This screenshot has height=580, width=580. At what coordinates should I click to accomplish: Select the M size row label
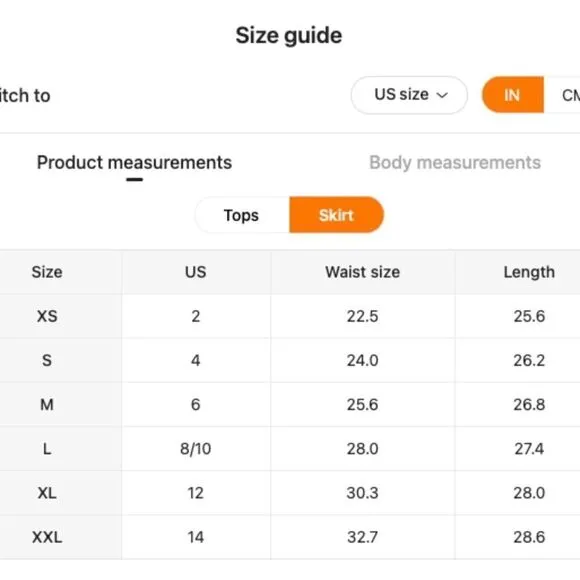click(47, 404)
